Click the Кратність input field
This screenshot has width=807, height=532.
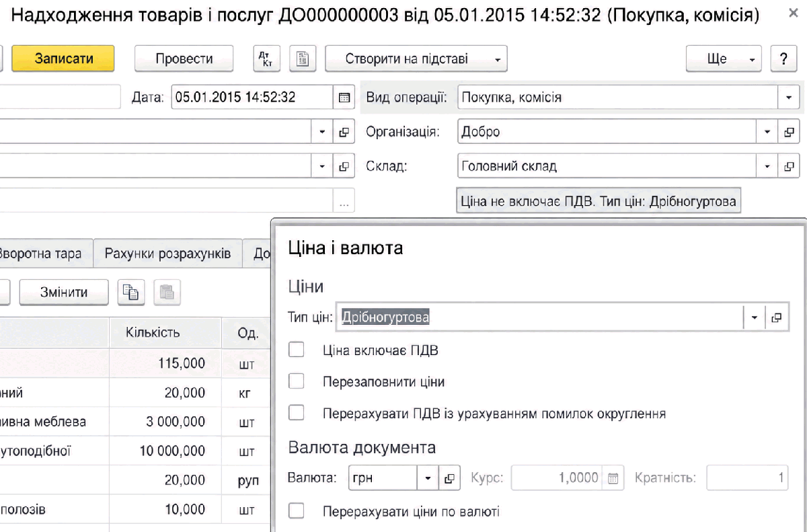click(x=747, y=479)
